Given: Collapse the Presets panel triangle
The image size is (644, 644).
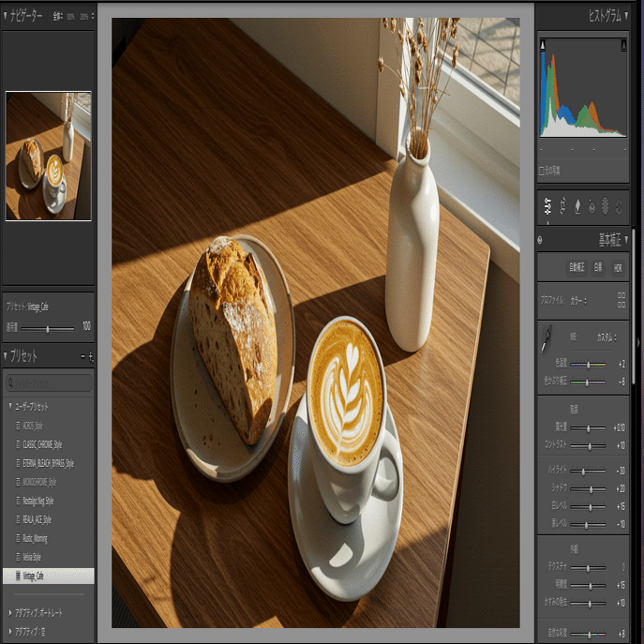Looking at the screenshot, I should click(6, 355).
